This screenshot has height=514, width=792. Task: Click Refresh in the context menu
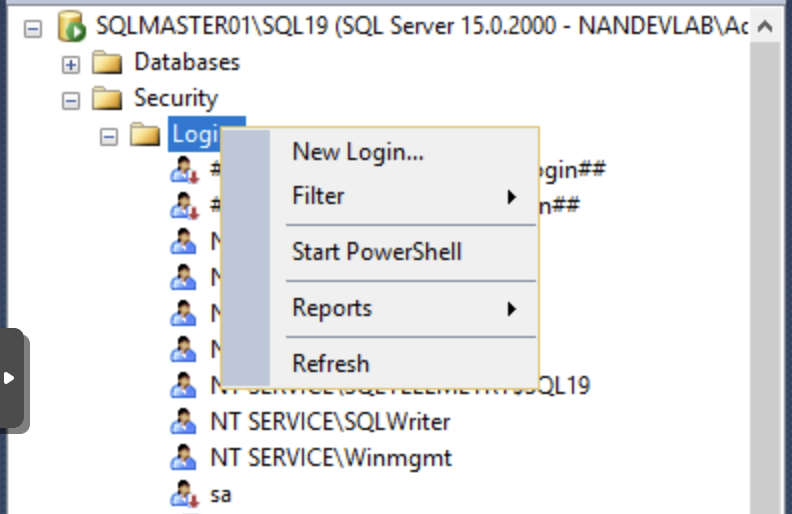point(330,364)
